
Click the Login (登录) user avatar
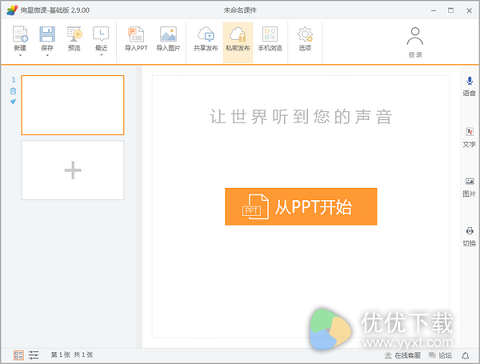coord(415,36)
